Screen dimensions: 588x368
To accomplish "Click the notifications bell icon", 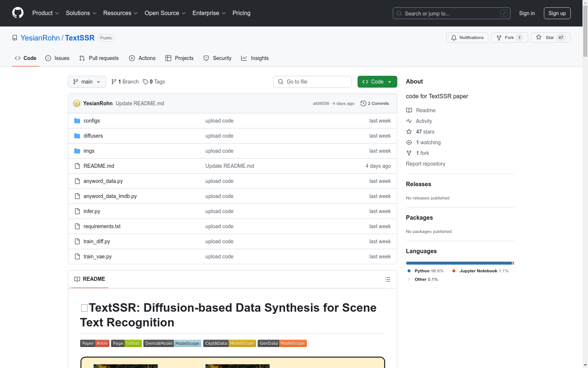I will (x=454, y=38).
